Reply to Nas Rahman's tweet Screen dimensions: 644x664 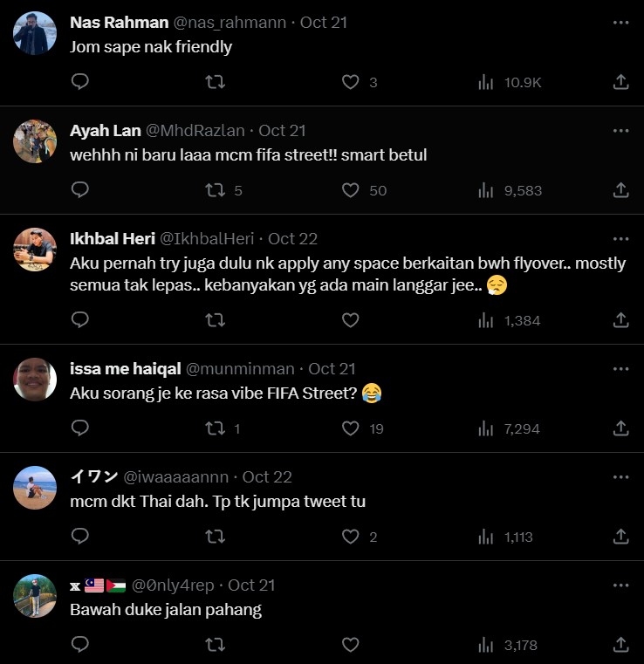coord(80,82)
